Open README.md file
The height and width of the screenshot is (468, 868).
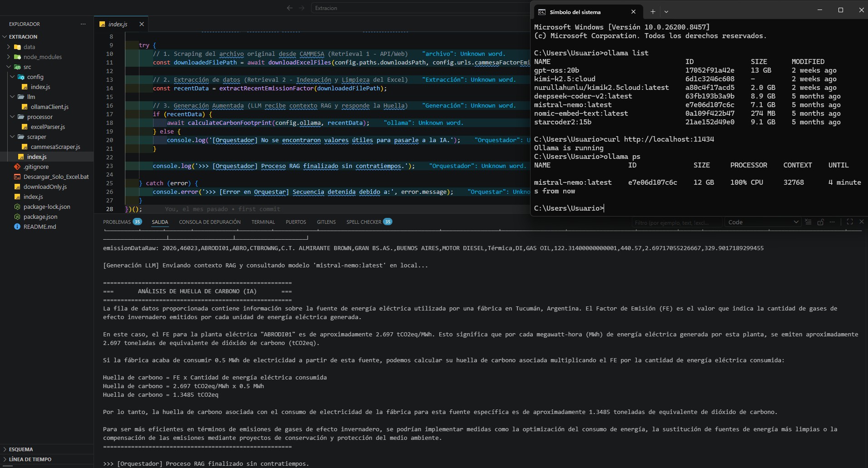pyautogui.click(x=40, y=227)
